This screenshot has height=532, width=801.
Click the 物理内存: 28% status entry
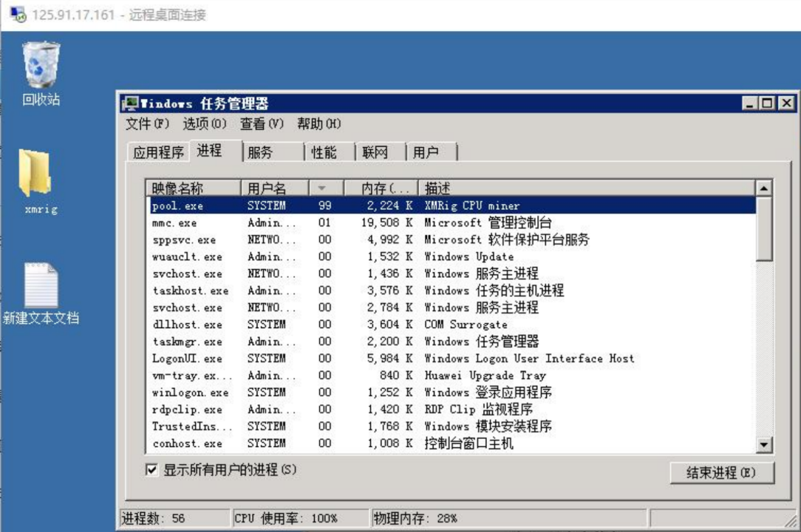pyautogui.click(x=509, y=519)
